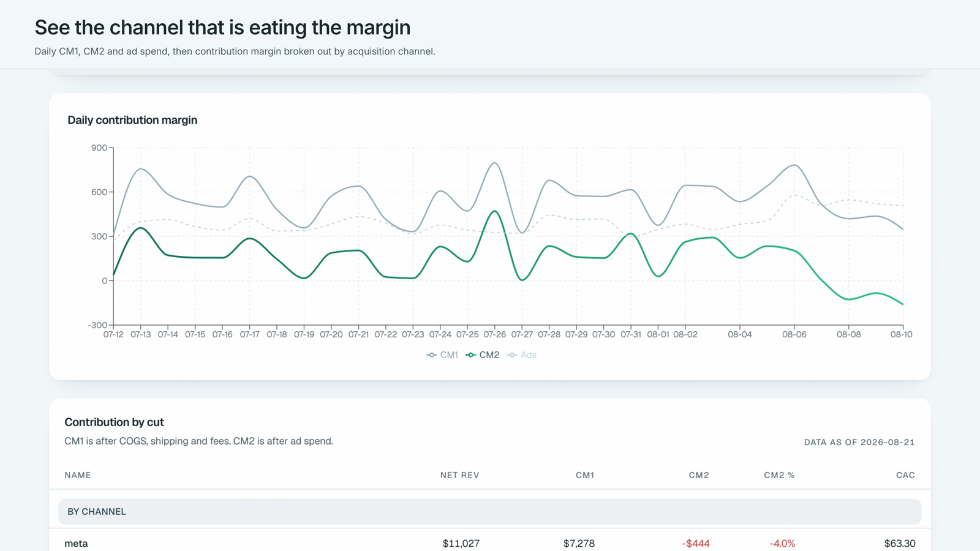This screenshot has width=980, height=551.
Task: Select the meta channel row
Action: [x=490, y=543]
